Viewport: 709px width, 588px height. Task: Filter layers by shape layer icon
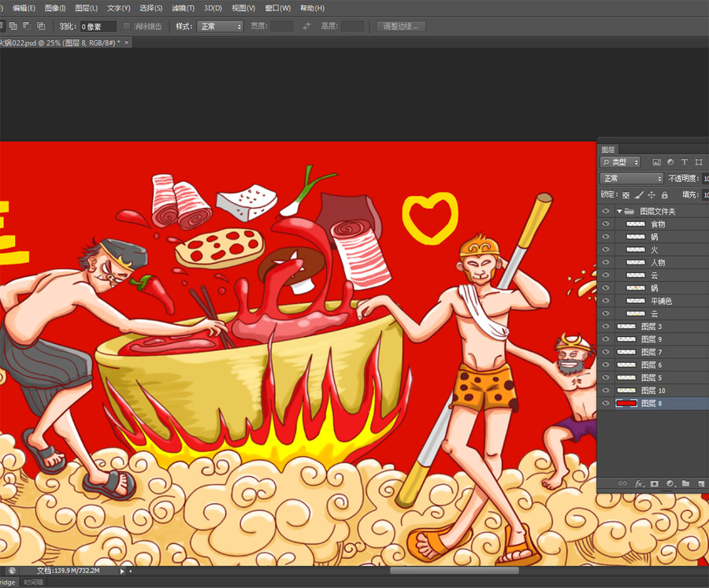(699, 162)
